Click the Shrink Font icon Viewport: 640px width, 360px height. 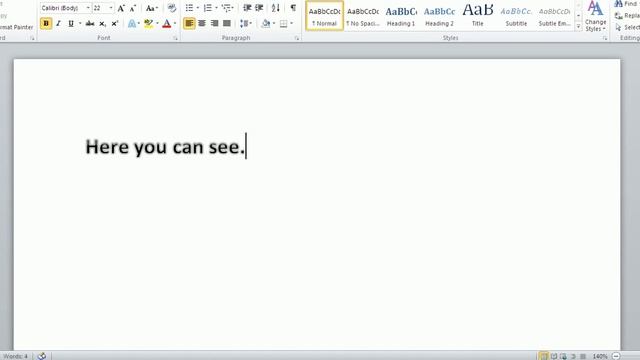pos(133,8)
